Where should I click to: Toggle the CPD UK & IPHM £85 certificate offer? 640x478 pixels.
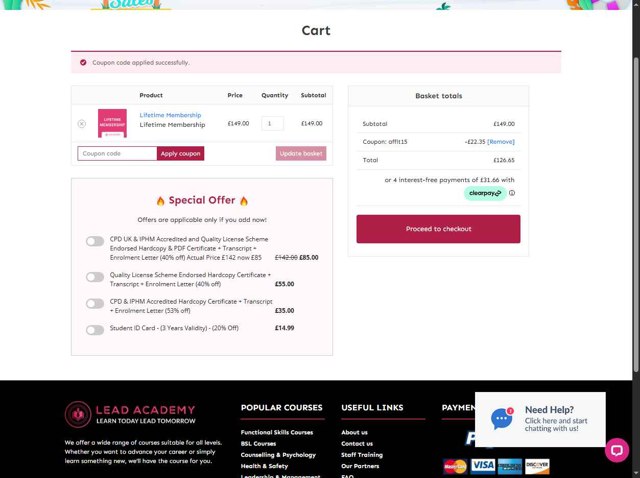tap(95, 241)
